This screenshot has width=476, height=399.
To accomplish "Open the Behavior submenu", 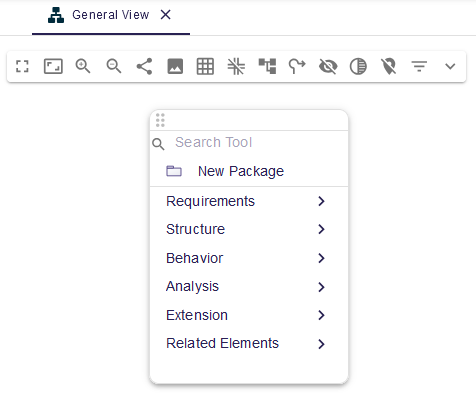I will coord(249,258).
